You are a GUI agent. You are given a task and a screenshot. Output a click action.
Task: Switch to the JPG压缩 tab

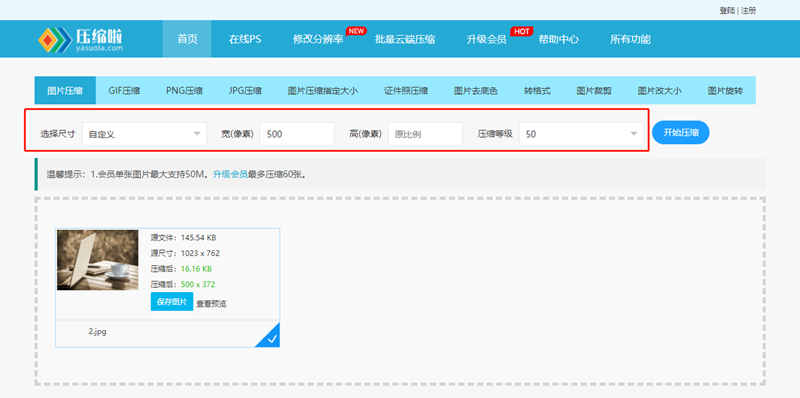click(245, 91)
